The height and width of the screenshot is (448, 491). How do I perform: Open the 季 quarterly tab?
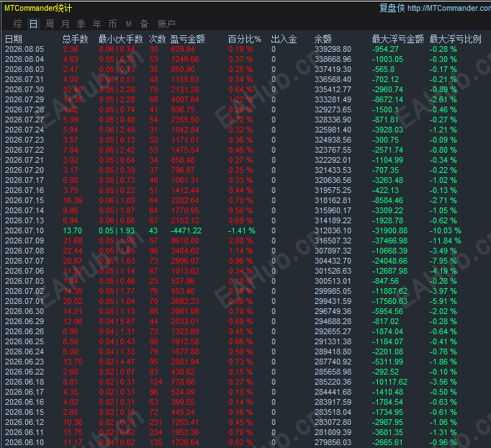point(81,24)
